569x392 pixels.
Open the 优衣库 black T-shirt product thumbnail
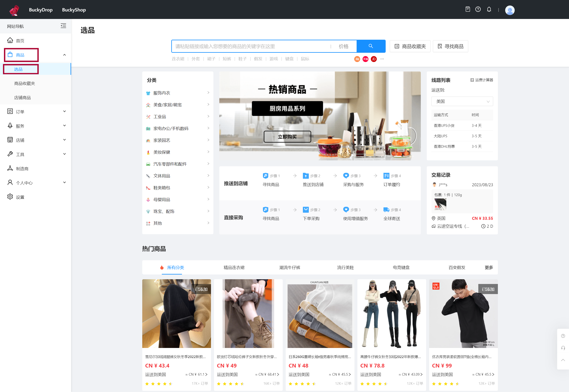point(463,313)
